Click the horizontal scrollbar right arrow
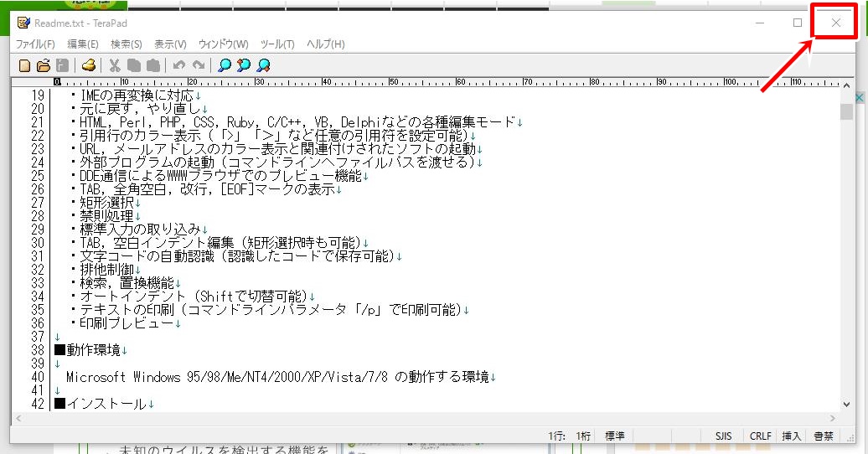The image size is (868, 454). 833,418
